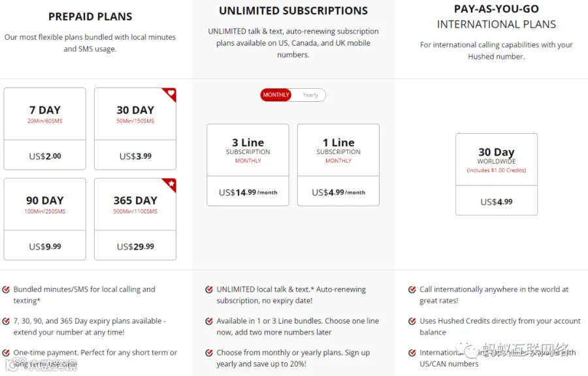Select the 3 Line subscription card
Viewport: 588px width, 376px height.
click(248, 164)
